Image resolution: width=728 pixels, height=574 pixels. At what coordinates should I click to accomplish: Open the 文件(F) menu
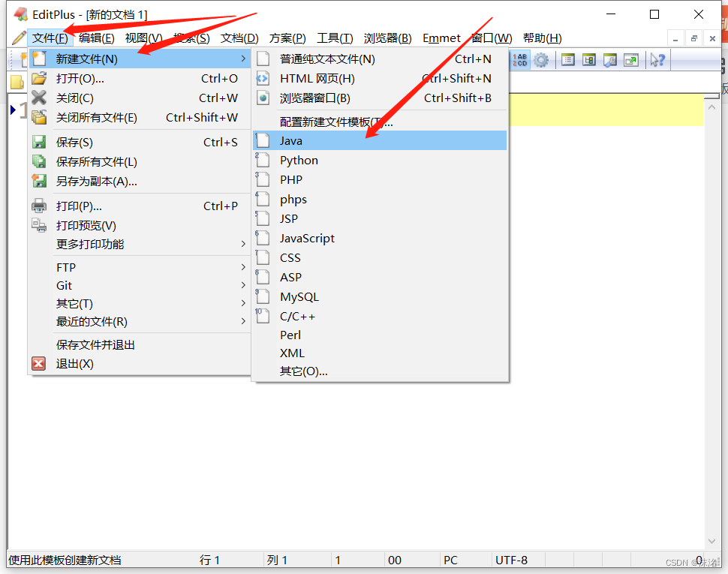coord(50,38)
